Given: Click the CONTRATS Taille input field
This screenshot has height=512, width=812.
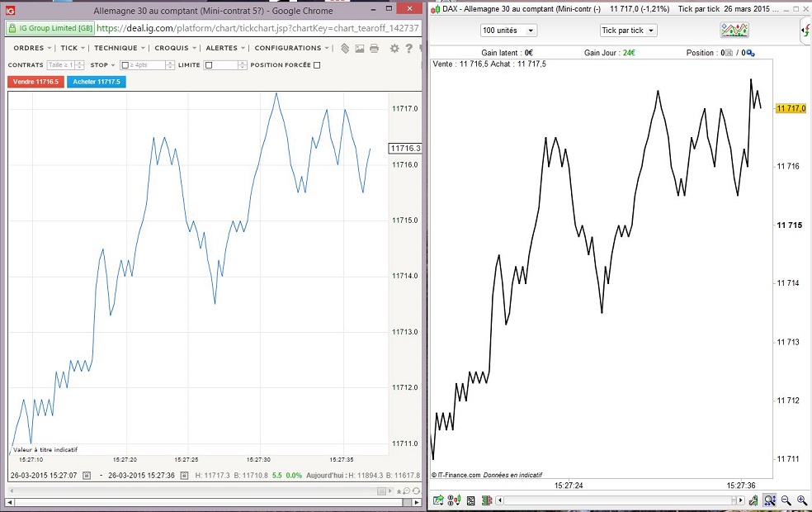Looking at the screenshot, I should click(x=61, y=64).
